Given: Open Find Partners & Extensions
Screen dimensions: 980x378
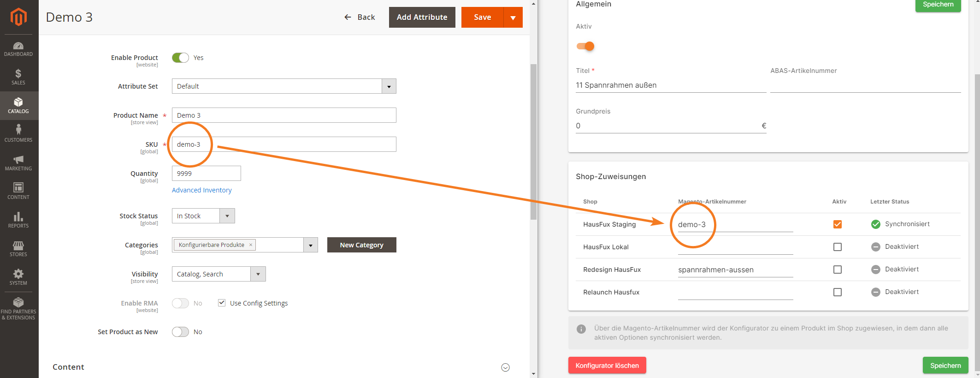Looking at the screenshot, I should pos(18,309).
